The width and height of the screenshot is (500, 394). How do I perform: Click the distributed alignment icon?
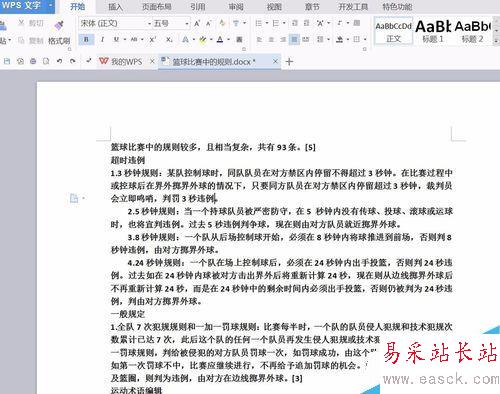click(x=306, y=40)
